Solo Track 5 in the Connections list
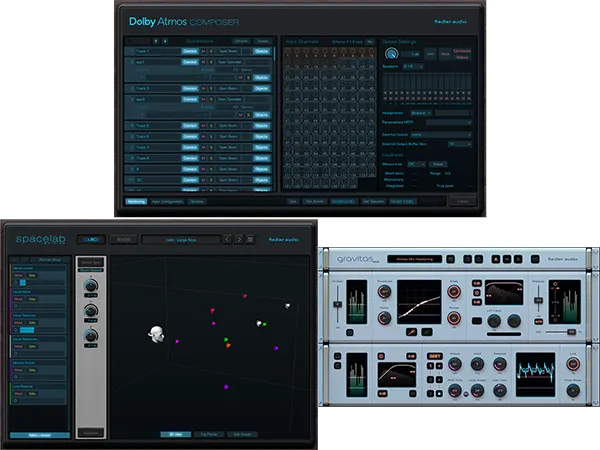This screenshot has height=450, width=600. coord(211,126)
